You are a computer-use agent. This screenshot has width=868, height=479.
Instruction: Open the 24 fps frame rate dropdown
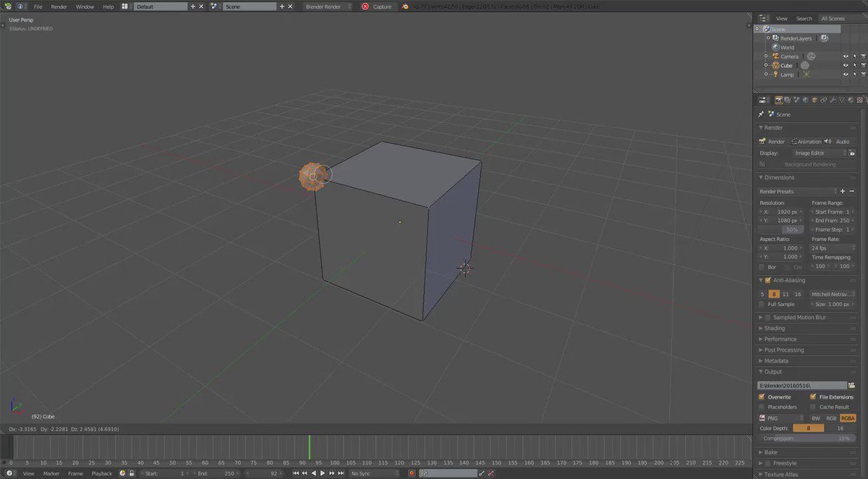832,247
